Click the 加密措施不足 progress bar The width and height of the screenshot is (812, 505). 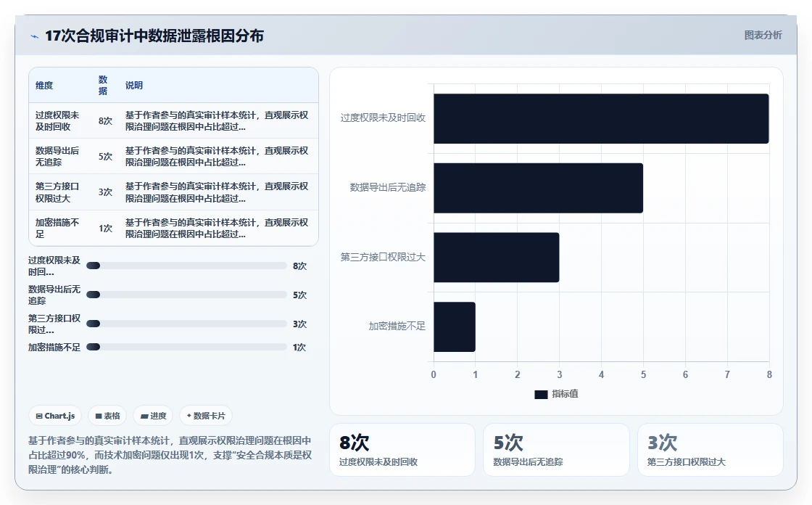[186, 348]
